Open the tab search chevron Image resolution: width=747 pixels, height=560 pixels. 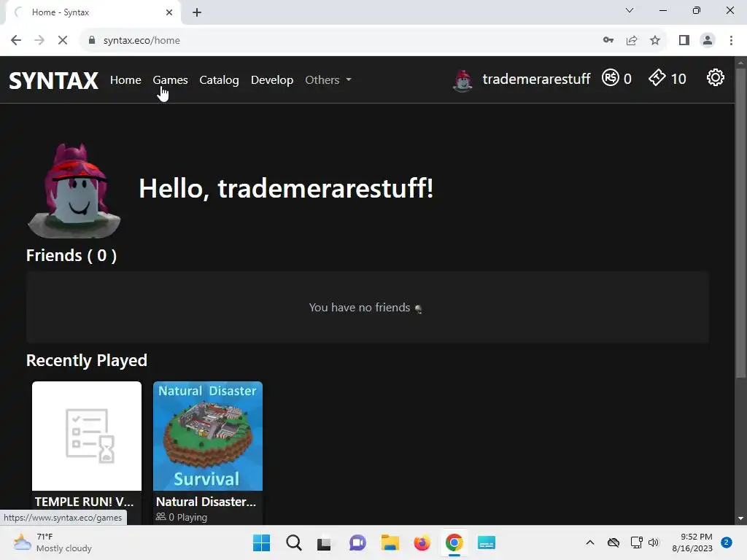click(630, 10)
